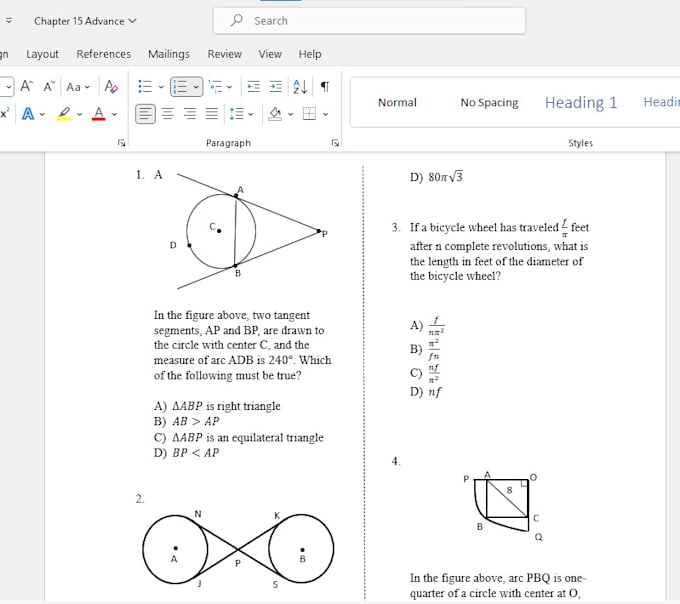Click the quarter-circle figure in question 4
Viewport: 680px width, 604px height.
click(503, 505)
